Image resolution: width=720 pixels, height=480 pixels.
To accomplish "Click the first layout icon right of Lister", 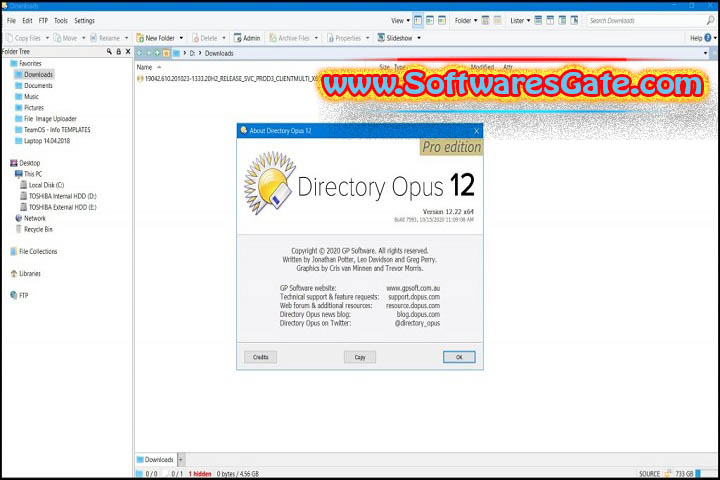I will [538, 21].
